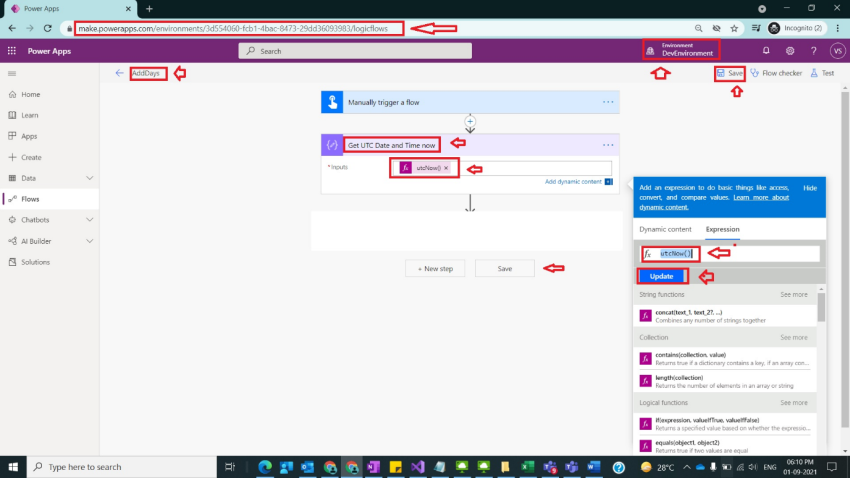The width and height of the screenshot is (850, 478).
Task: Select the if function
Action: (x=725, y=424)
